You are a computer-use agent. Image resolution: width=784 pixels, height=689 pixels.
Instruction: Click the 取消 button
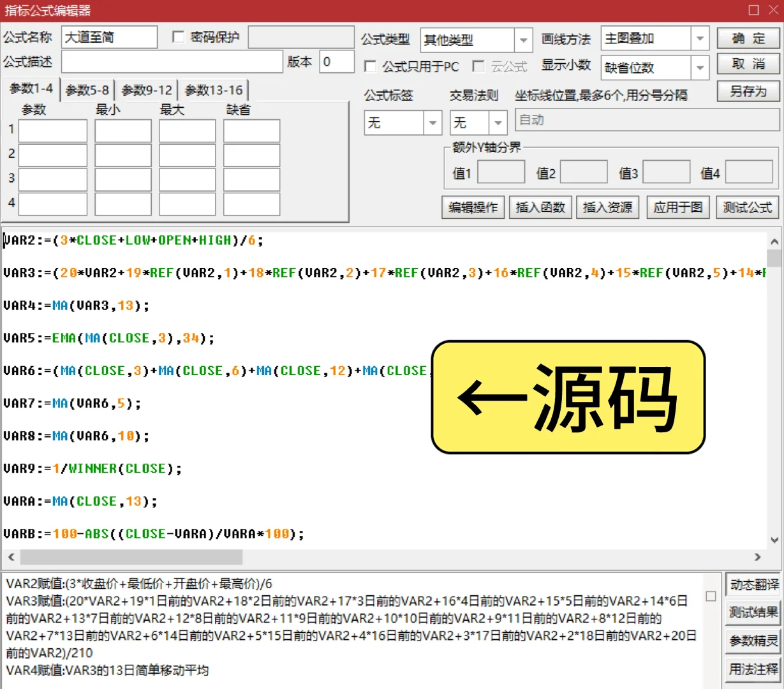click(748, 64)
